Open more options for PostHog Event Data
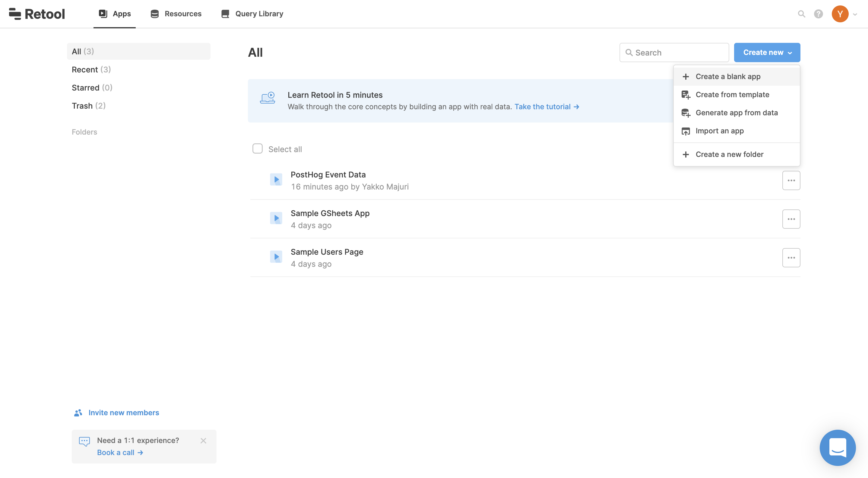The width and height of the screenshot is (868, 478). (x=791, y=180)
